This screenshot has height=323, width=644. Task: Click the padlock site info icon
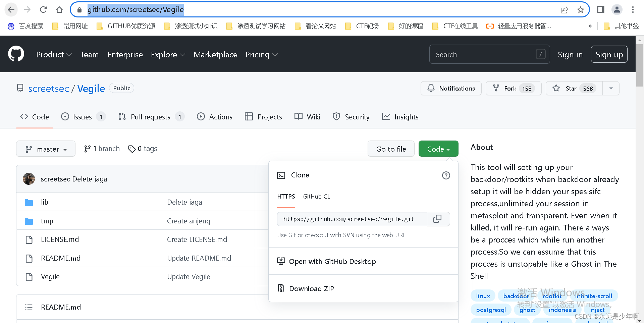[x=79, y=10]
